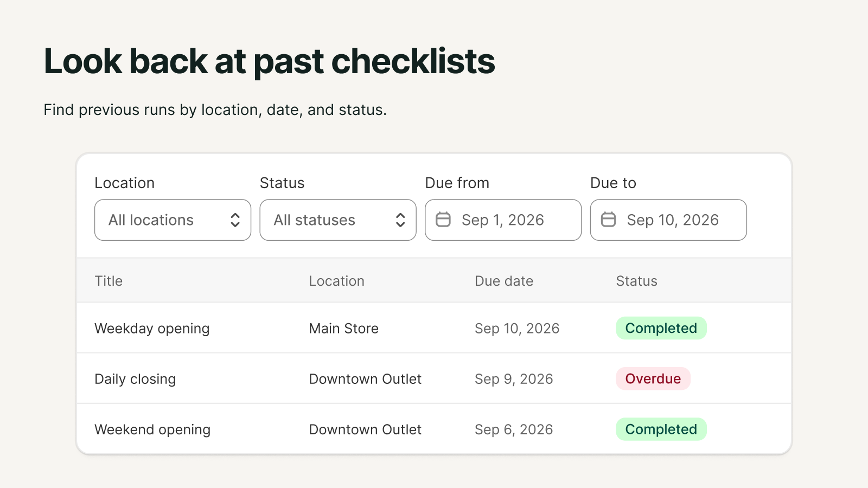Sort by the Due date column header
This screenshot has height=488, width=868.
pyautogui.click(x=504, y=281)
